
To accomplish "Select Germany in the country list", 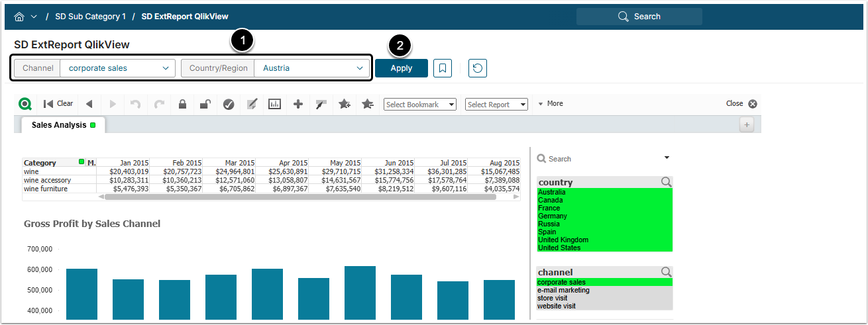I will tap(553, 216).
